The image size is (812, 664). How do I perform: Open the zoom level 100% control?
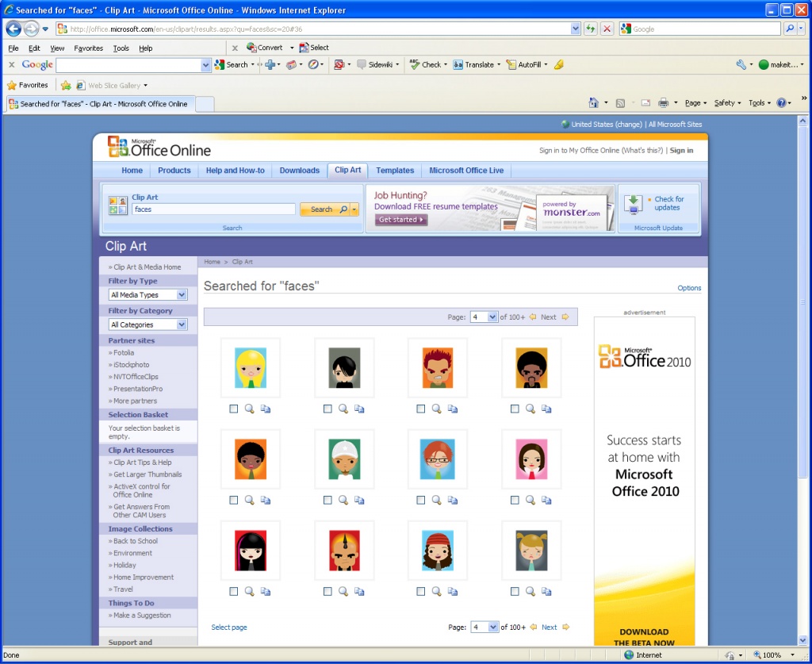(774, 654)
